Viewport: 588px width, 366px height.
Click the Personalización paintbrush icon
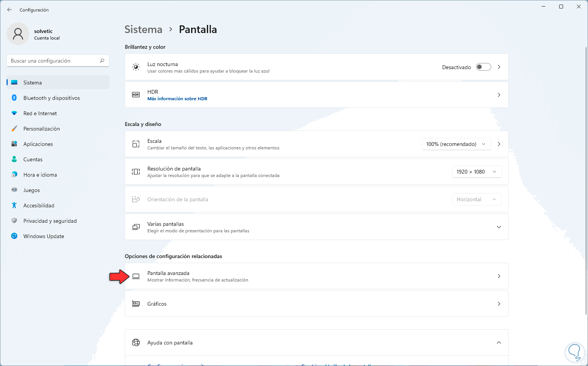tap(14, 129)
